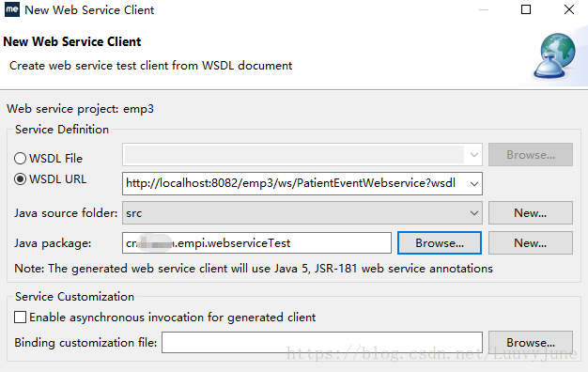Minimize the New Web Service Client dialog
The height and width of the screenshot is (372, 588).
tap(484, 9)
